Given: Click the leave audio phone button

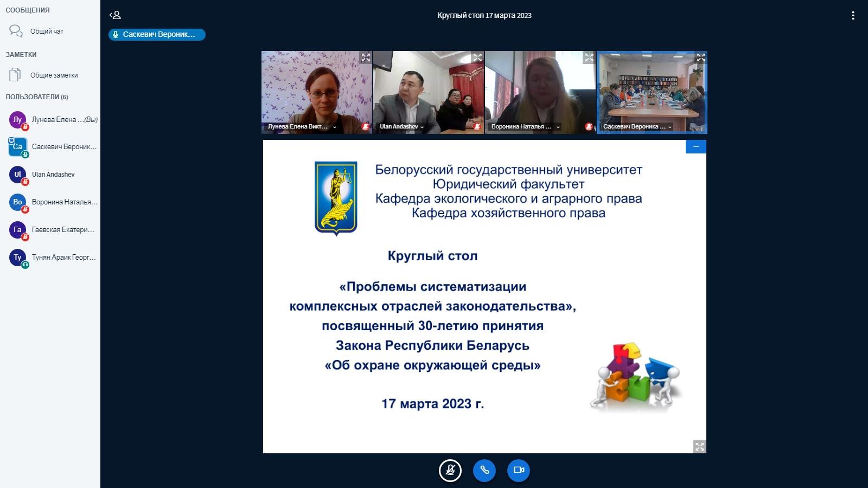Looking at the screenshot, I should (484, 470).
